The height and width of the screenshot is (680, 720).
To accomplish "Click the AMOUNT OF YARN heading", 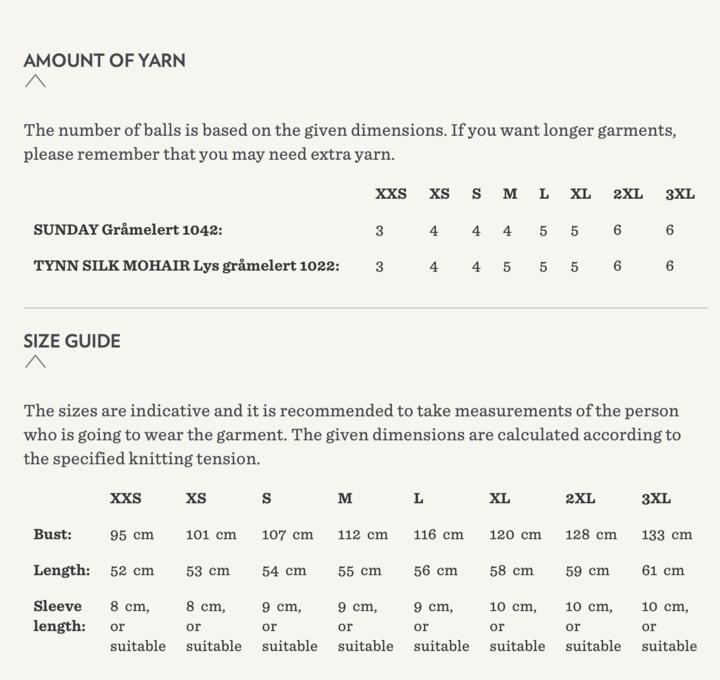I will [104, 60].
